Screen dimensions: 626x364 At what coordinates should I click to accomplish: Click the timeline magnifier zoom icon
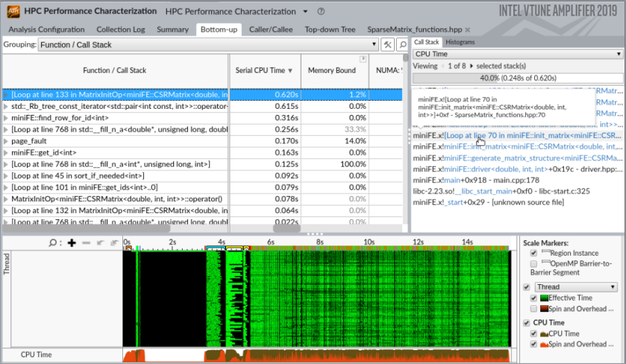pos(53,242)
